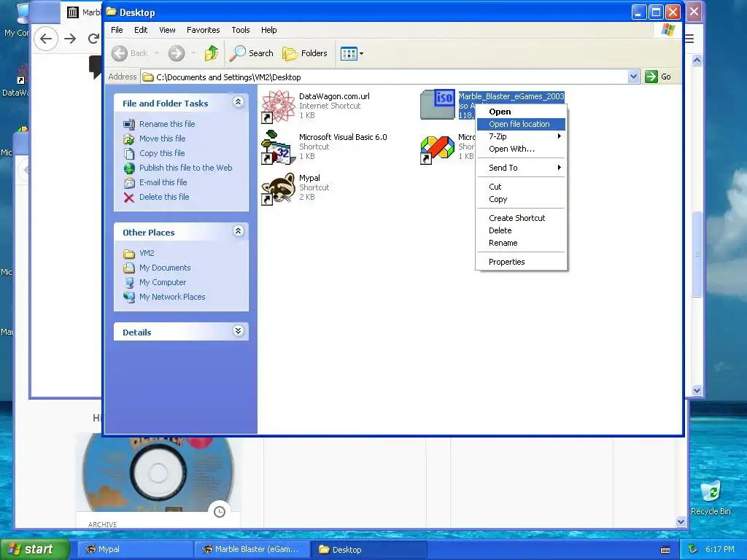Expand the 7-Zip submenu
Screen dimensions: 747x560
click(521, 136)
